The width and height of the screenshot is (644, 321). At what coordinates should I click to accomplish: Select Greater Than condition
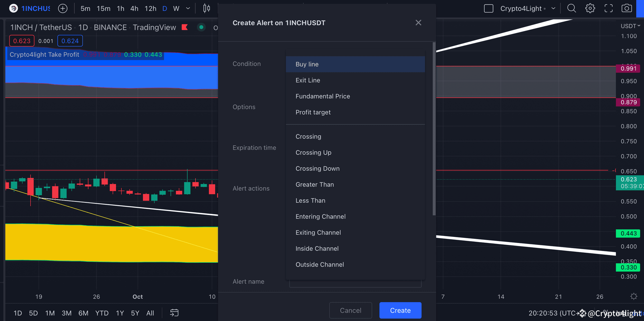[x=355, y=185]
